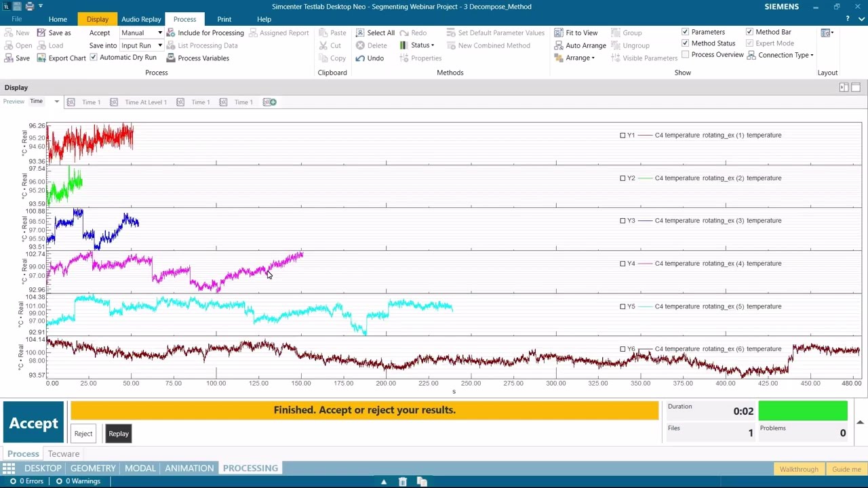Click the single pane display layout icon
Image resolution: width=868 pixels, height=488 pixels.
click(x=856, y=87)
